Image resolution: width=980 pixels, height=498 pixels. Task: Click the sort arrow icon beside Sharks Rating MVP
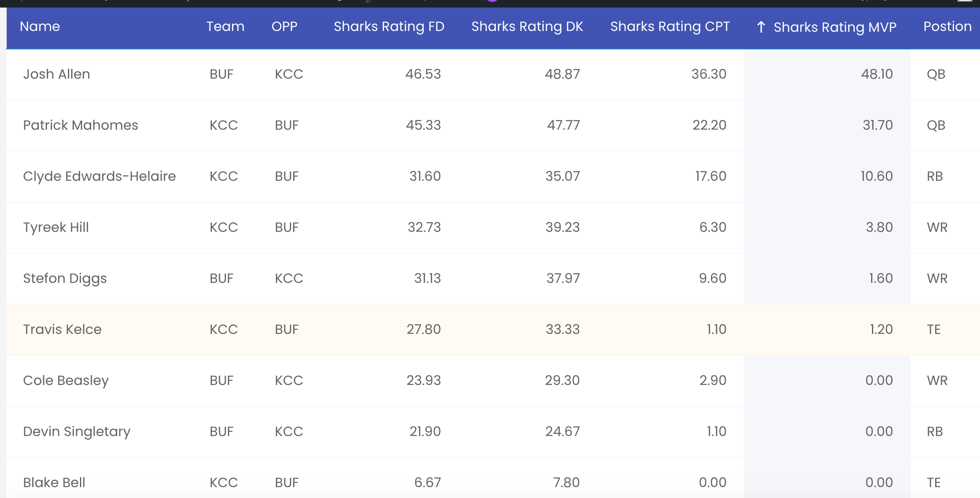pos(761,27)
